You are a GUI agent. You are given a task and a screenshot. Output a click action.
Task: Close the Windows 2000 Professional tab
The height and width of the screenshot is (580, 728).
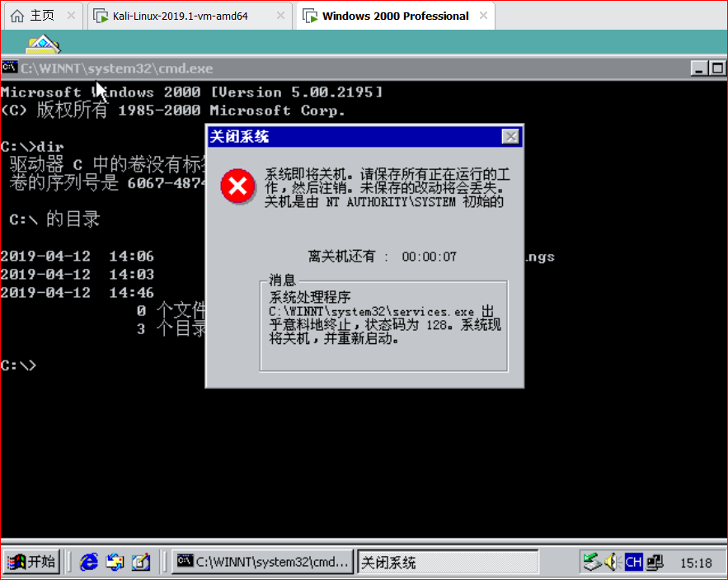[483, 16]
